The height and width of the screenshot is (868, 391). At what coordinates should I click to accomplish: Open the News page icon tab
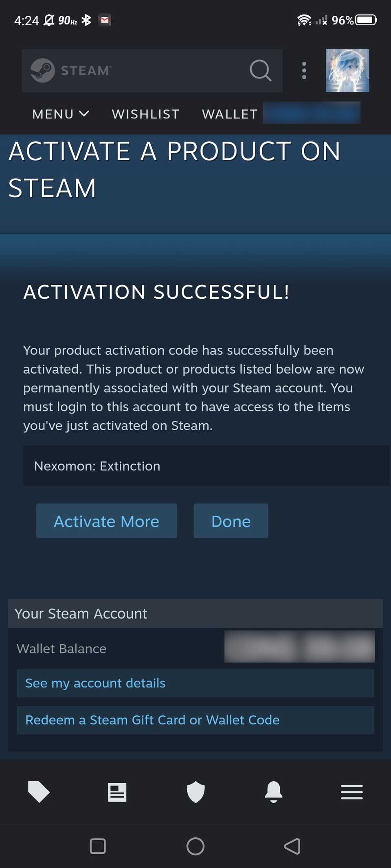(x=117, y=792)
